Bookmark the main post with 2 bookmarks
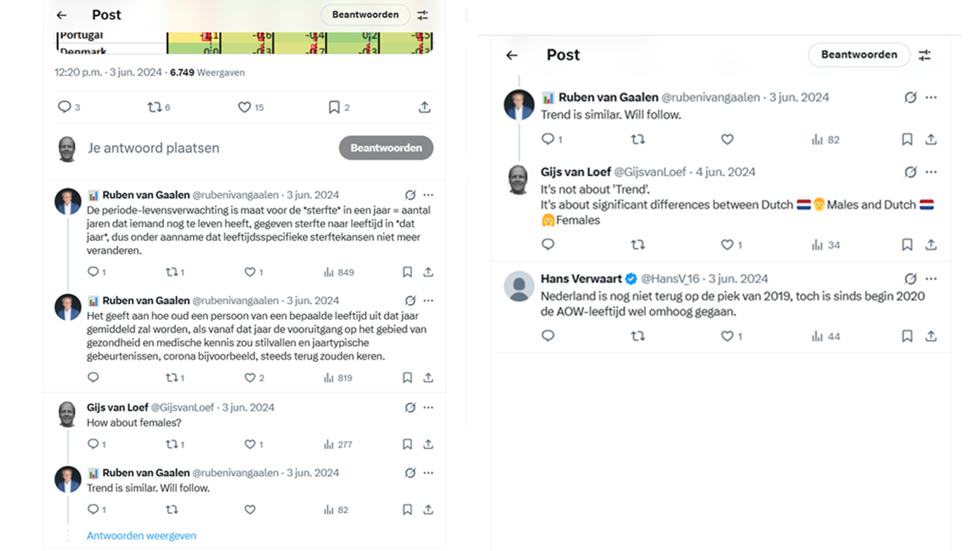This screenshot has width=980, height=551. click(334, 108)
